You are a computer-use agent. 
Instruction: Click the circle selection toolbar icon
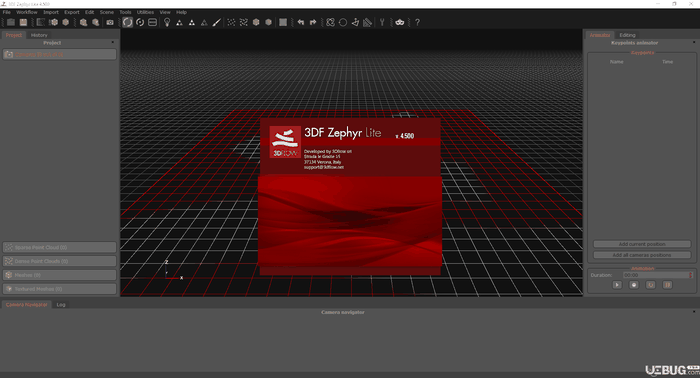343,22
